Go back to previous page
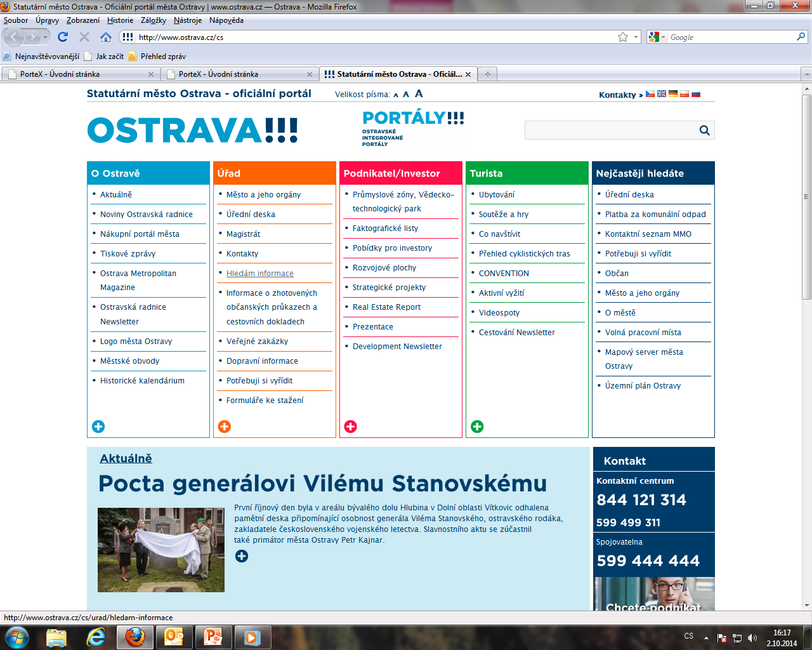The image size is (812, 650). click(x=14, y=37)
